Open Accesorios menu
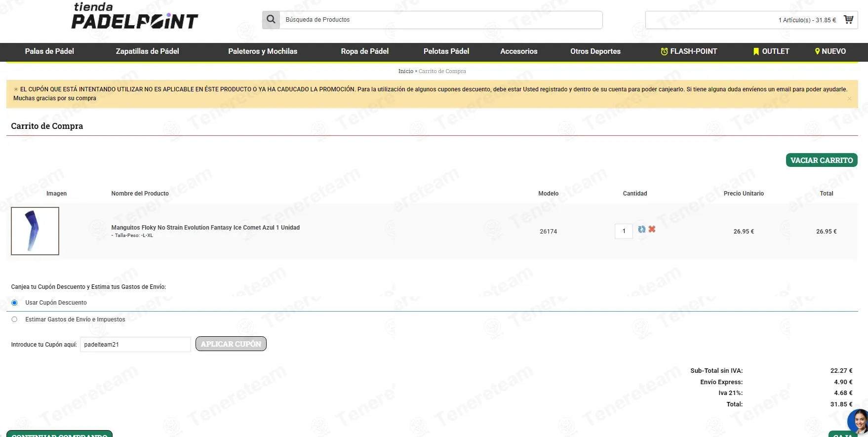The image size is (868, 437). click(x=518, y=51)
